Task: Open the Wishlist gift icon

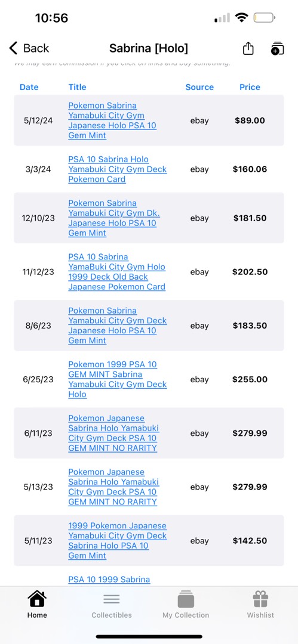Action: [260, 599]
